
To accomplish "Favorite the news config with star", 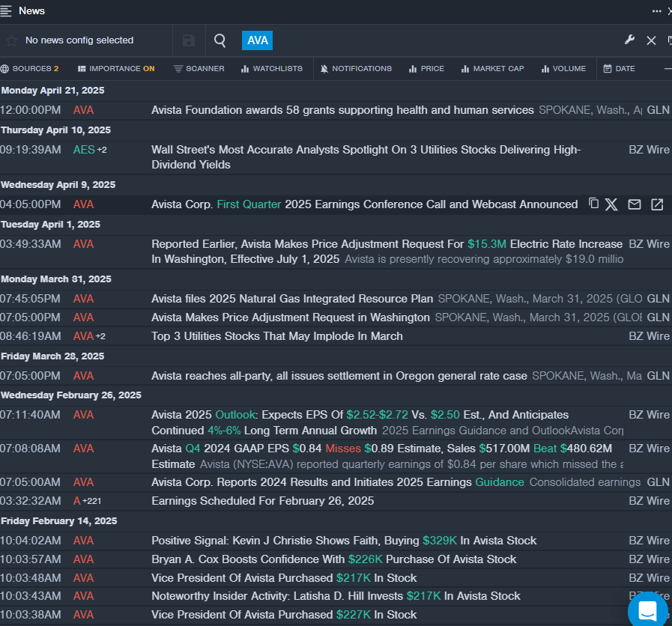I will (x=11, y=40).
